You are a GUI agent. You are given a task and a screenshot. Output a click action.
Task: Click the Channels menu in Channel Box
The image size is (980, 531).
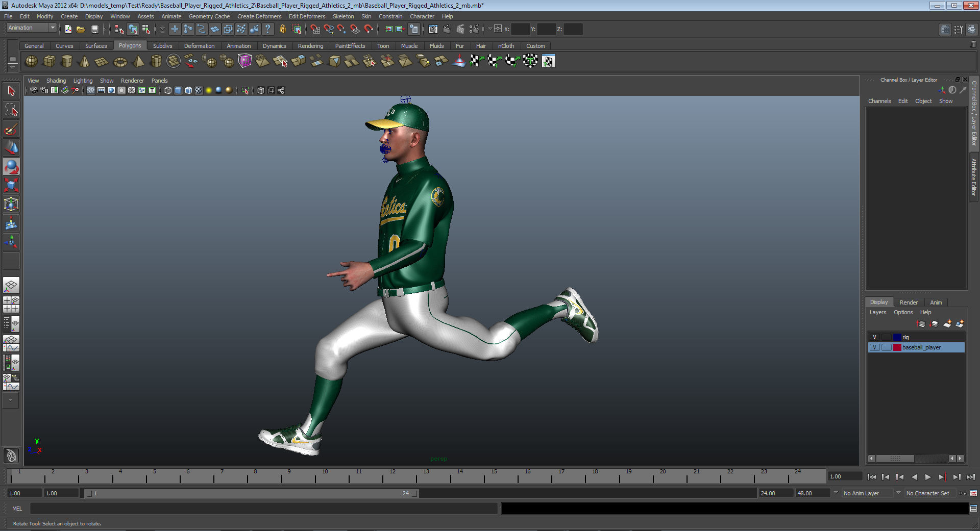coord(879,101)
